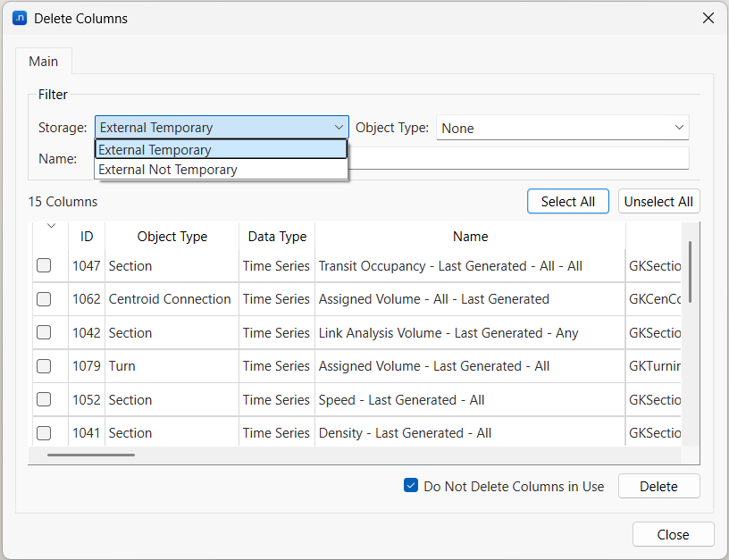
Task: Click the Select All button
Action: (x=567, y=201)
